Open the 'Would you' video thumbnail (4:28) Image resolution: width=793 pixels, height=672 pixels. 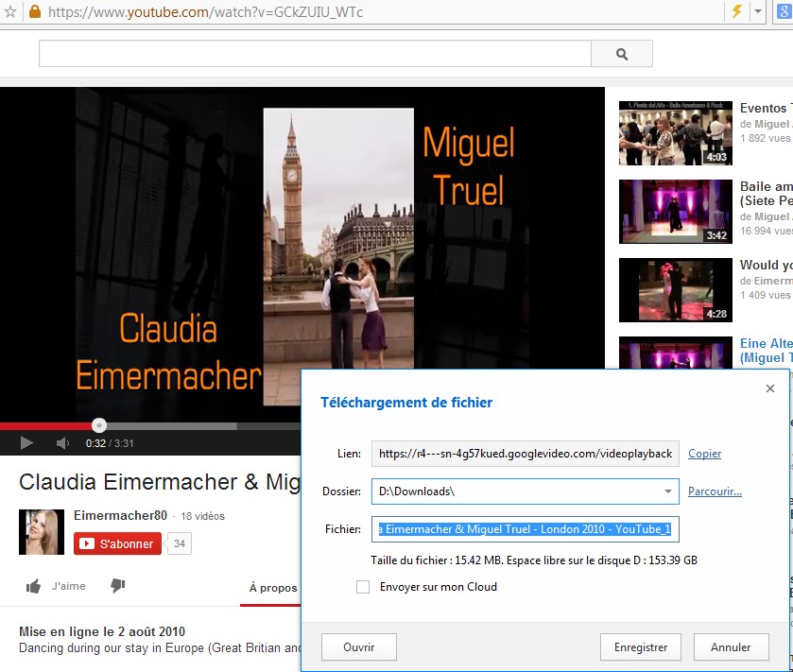675,290
